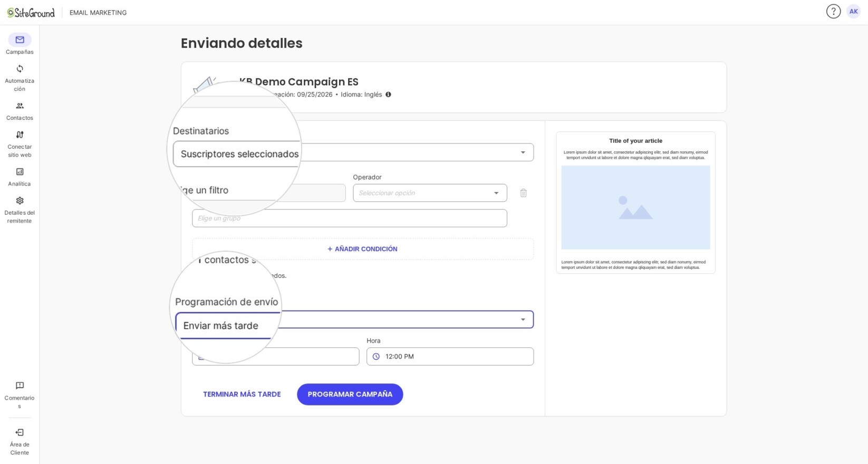The width and height of the screenshot is (868, 464).
Task: Click TERMINAR MÁS TARDE
Action: (x=242, y=394)
